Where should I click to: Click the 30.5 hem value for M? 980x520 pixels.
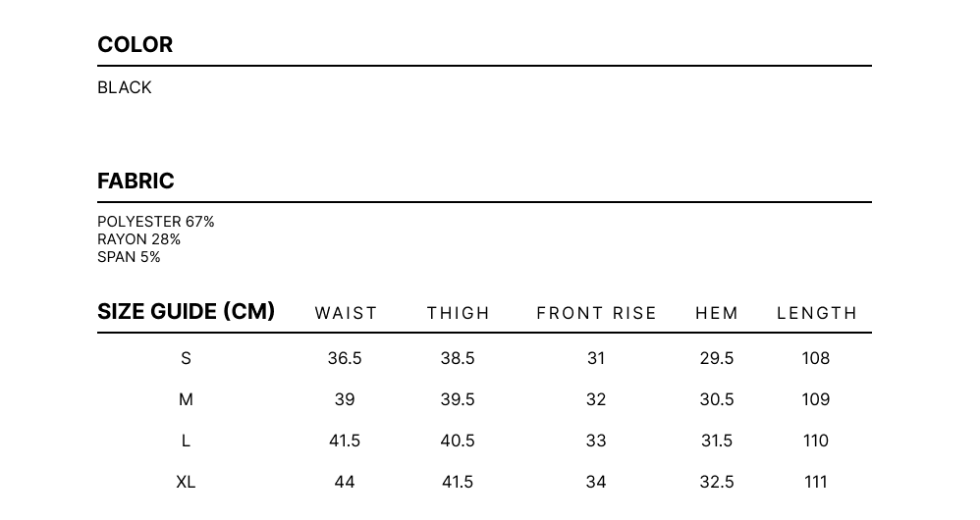[x=717, y=399]
